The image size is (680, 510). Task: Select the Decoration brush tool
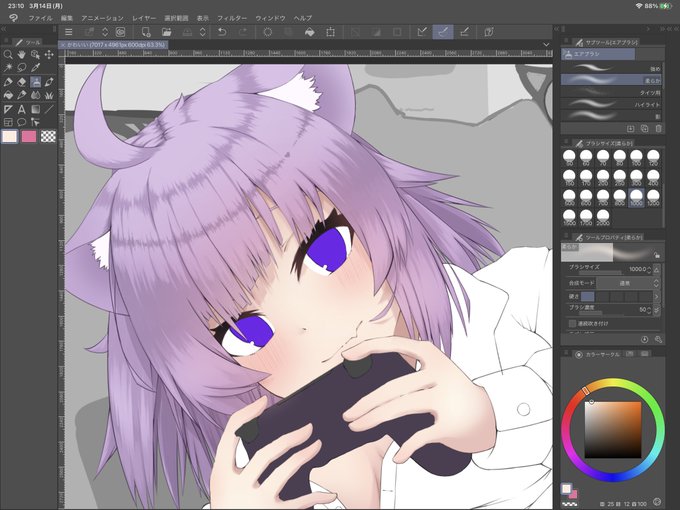click(49, 82)
